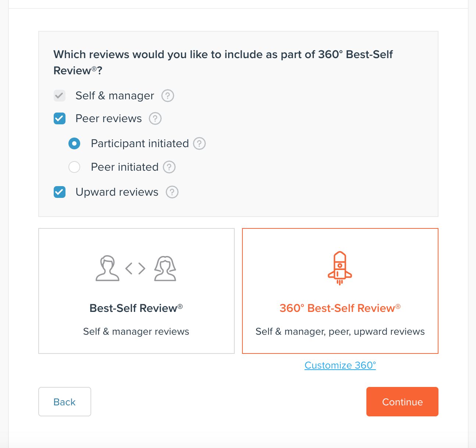Image resolution: width=476 pixels, height=448 pixels.
Task: Open help tooltip for Peer initiated
Action: [169, 167]
